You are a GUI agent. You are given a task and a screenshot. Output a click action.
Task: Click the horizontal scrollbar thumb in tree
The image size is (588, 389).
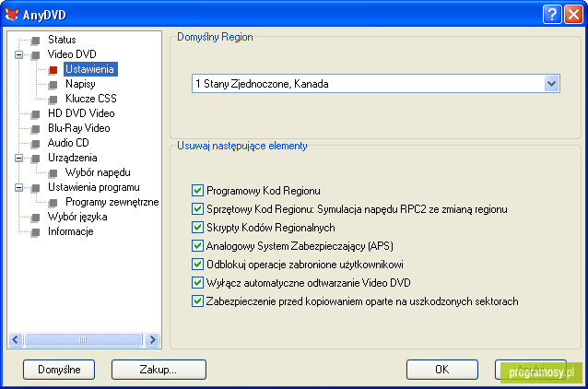[x=83, y=340]
